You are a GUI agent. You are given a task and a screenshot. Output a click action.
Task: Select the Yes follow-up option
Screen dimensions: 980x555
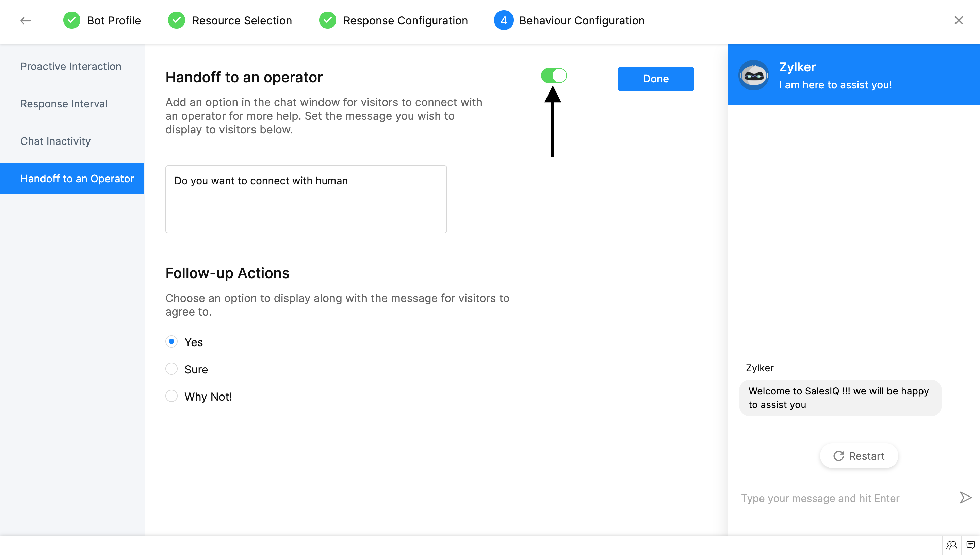[171, 341]
